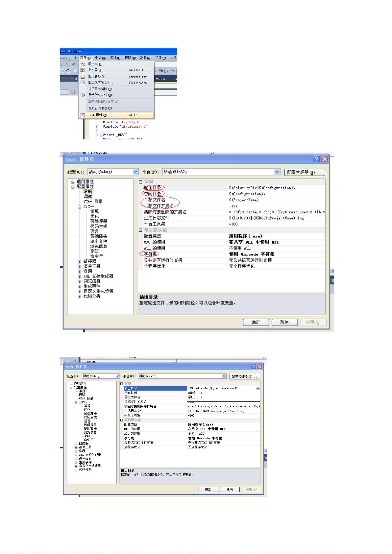Expand the 生成事件 node in the larger dialog tree
Screen dimensions: 392x554
(80, 286)
